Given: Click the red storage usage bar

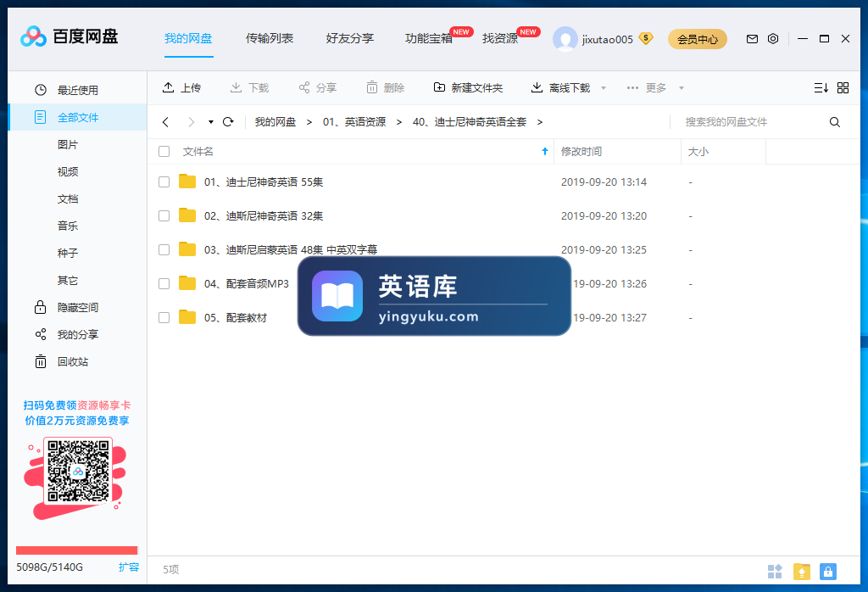Looking at the screenshot, I should point(77,550).
